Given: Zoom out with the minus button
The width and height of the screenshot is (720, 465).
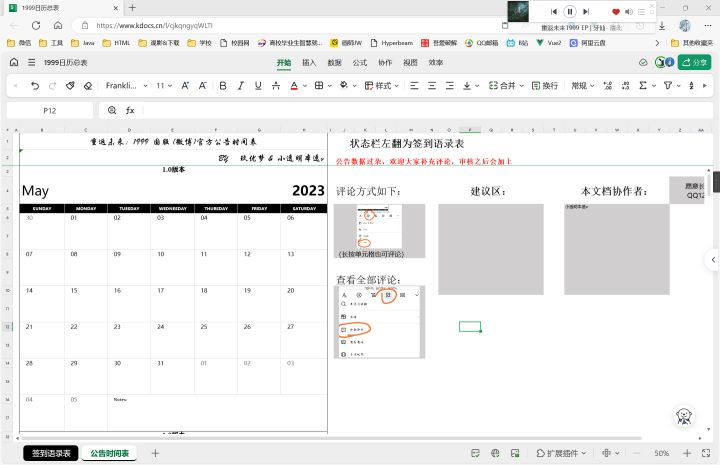Looking at the screenshot, I should click(636, 453).
